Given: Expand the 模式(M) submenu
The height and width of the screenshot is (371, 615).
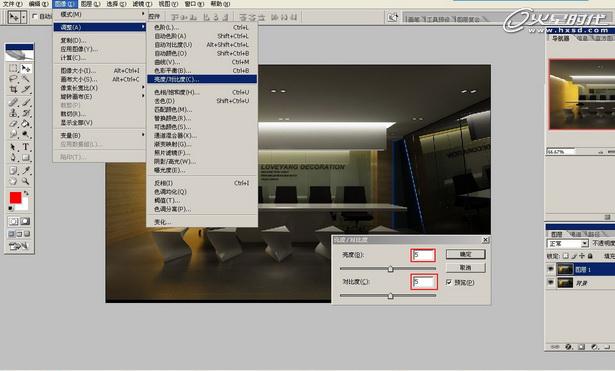Looking at the screenshot, I should pyautogui.click(x=100, y=14).
